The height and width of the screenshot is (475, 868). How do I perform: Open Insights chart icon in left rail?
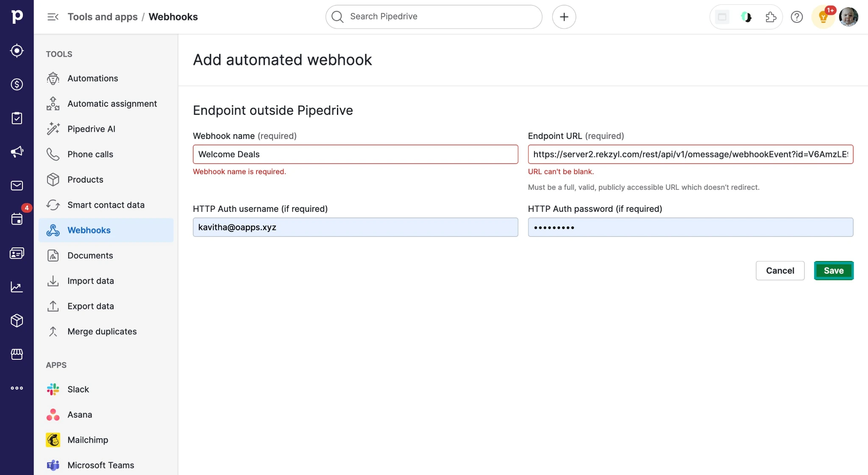click(x=17, y=287)
